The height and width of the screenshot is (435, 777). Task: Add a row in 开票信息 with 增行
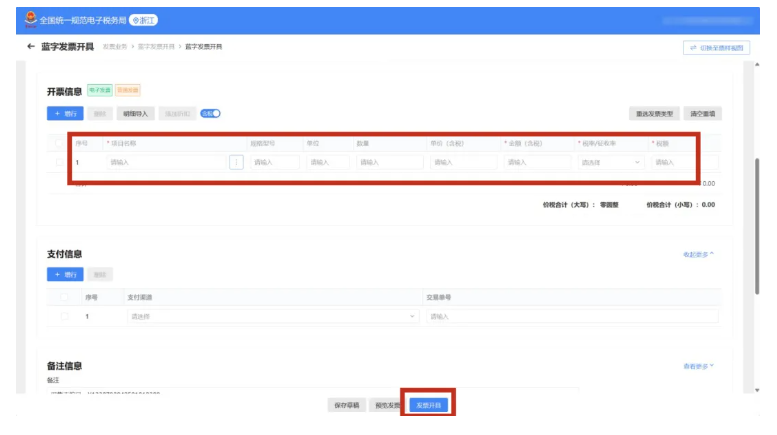point(64,114)
